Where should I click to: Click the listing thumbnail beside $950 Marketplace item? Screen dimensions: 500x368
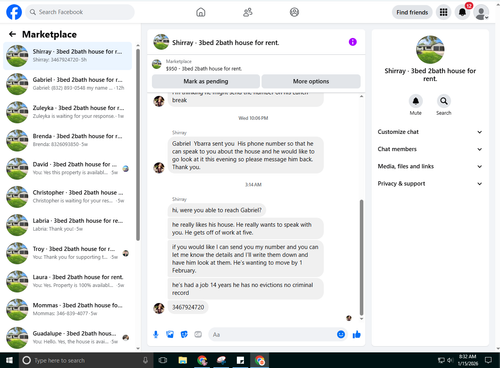point(157,64)
